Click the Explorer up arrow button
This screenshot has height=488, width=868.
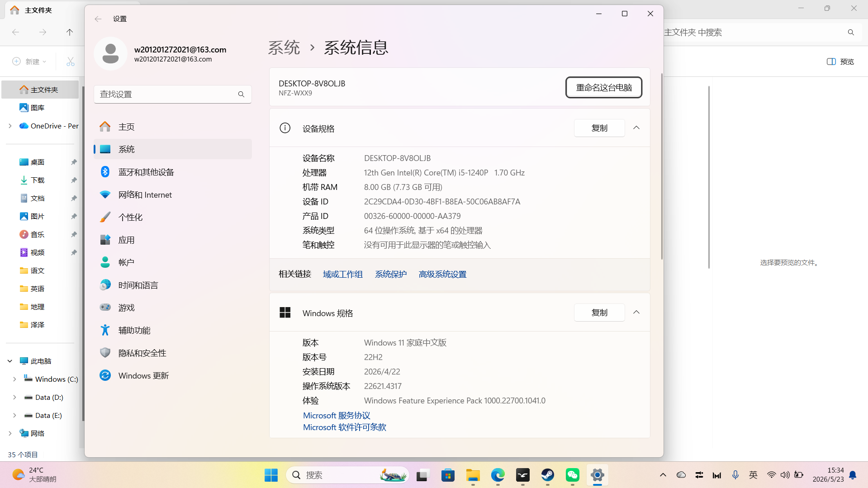(x=69, y=32)
